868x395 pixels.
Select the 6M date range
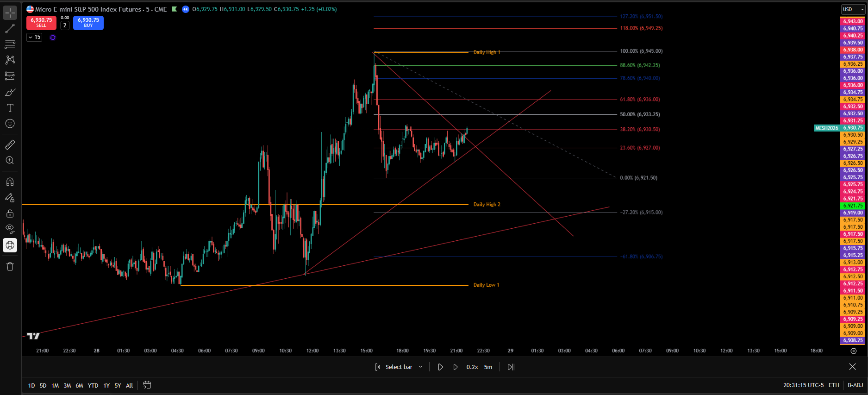click(x=79, y=385)
